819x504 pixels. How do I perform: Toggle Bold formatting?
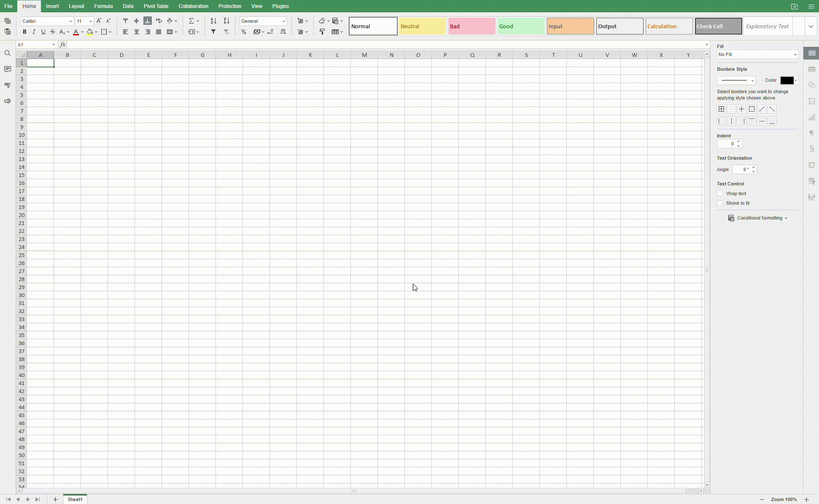pos(24,32)
